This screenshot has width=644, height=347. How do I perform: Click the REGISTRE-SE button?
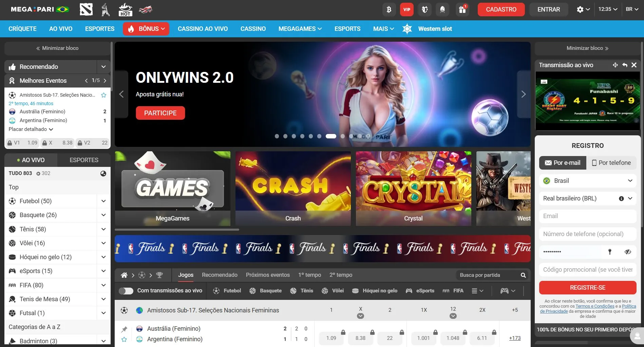(588, 288)
